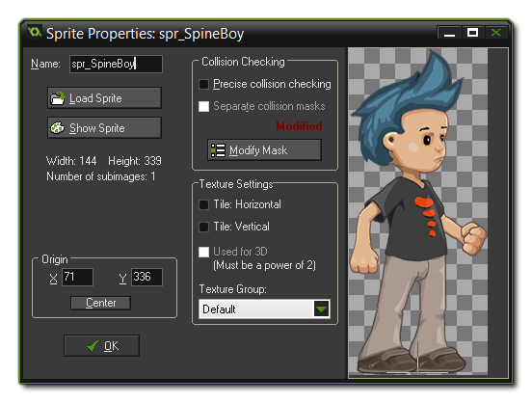Click the sprite Name input field
This screenshot has height=403, width=532.
[116, 64]
